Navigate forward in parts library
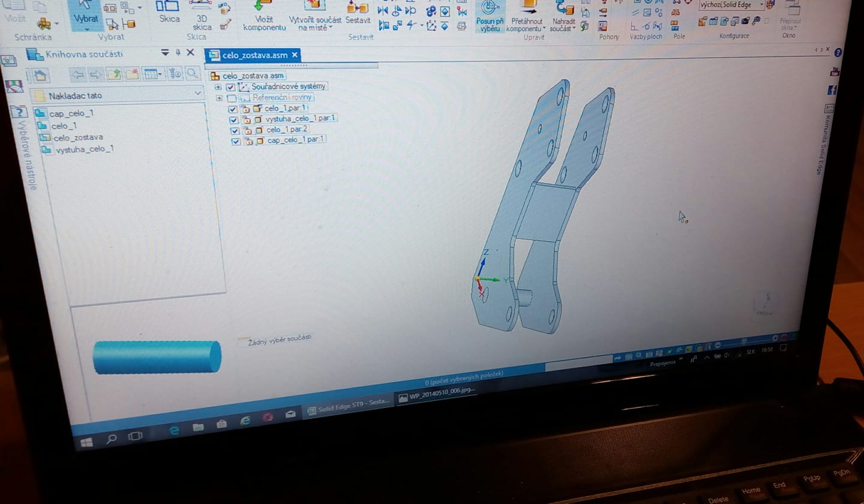Viewport: 864px width, 504px height. (x=95, y=74)
